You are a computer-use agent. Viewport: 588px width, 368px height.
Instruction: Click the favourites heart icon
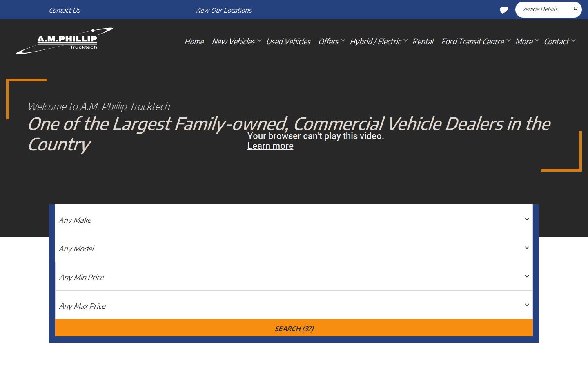[x=503, y=9]
